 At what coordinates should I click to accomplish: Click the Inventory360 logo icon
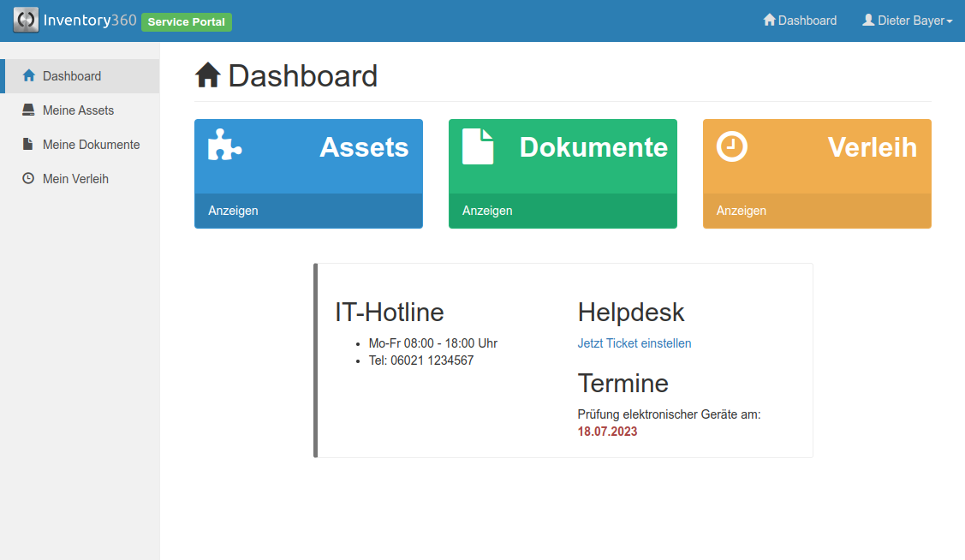pos(25,19)
